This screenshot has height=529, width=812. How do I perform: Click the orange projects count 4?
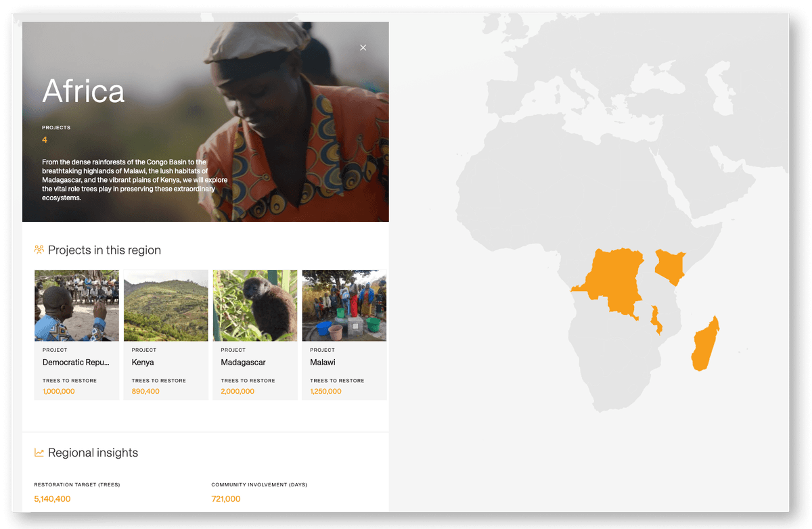pos(45,140)
